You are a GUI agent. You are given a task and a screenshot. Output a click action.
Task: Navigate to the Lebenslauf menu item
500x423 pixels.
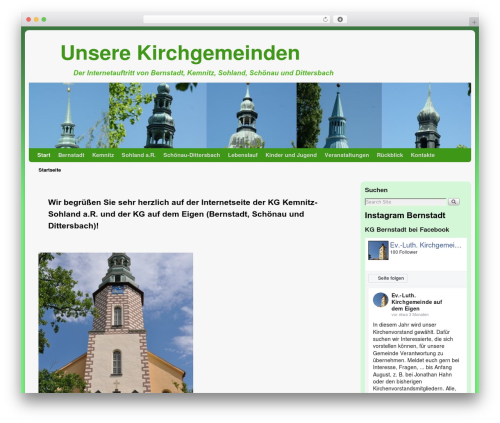tap(243, 155)
